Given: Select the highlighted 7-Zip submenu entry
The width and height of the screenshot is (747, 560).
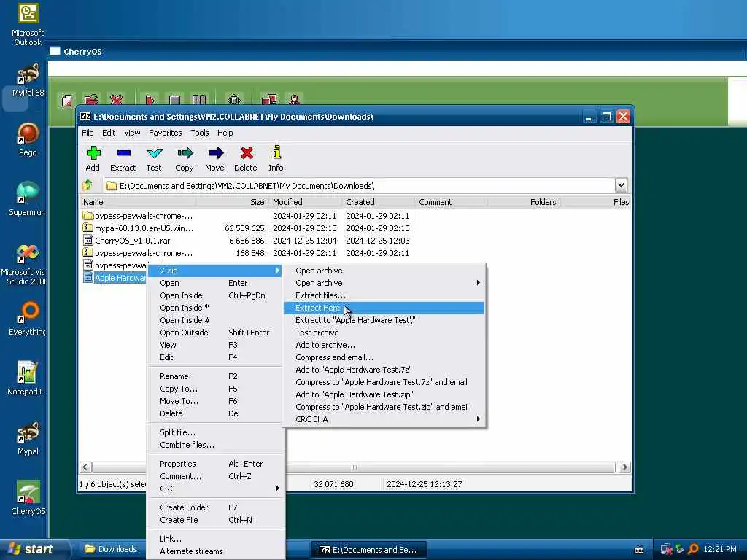Looking at the screenshot, I should [x=215, y=271].
